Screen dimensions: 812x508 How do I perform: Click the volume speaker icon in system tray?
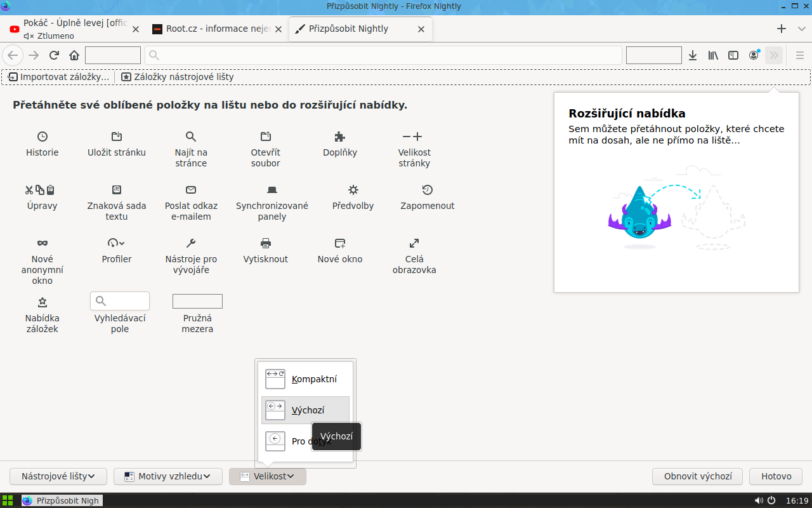click(759, 500)
